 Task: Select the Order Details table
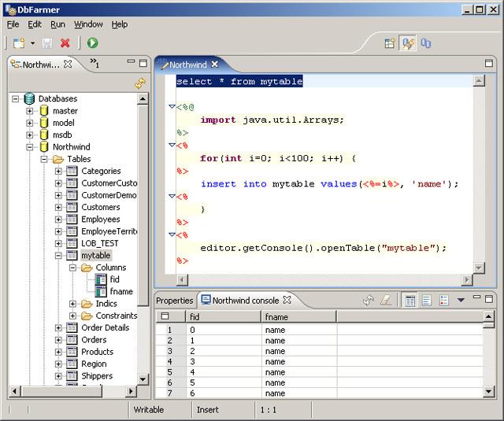point(105,328)
